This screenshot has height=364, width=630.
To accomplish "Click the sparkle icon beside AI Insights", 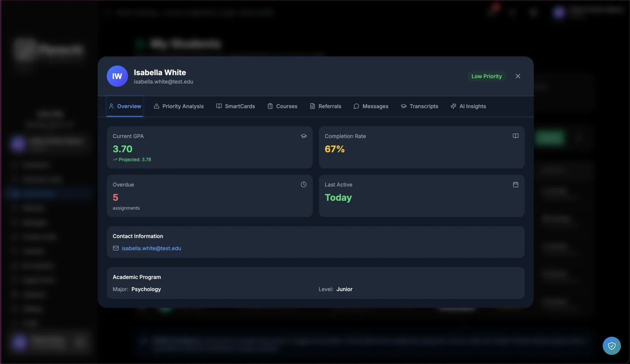I will pos(453,106).
